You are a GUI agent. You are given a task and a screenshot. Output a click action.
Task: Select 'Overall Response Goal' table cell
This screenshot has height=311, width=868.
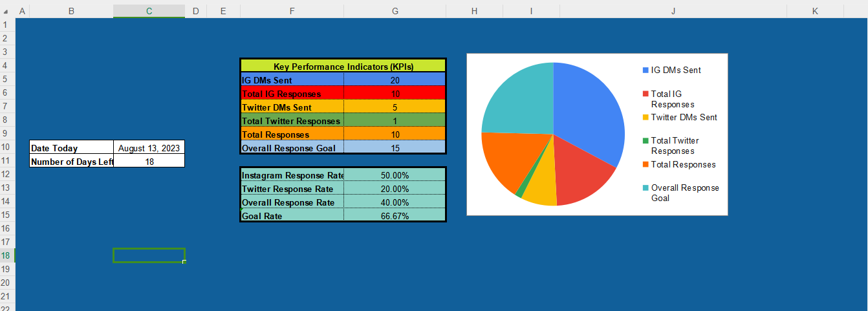[x=292, y=147]
